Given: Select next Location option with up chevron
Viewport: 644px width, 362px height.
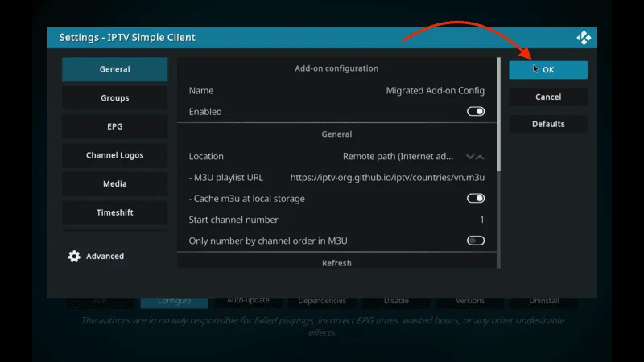Looking at the screenshot, I should 480,157.
